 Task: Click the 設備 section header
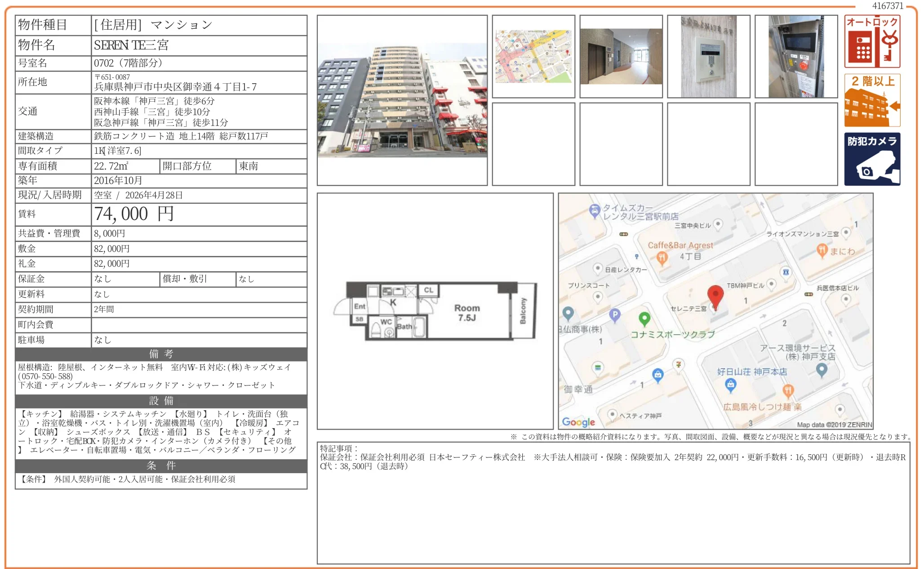click(x=161, y=401)
